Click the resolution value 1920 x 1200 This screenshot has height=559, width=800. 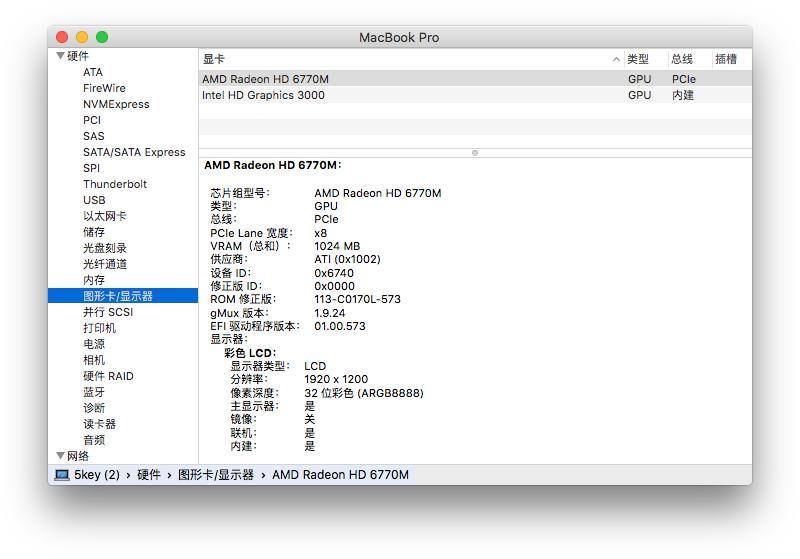(336, 379)
